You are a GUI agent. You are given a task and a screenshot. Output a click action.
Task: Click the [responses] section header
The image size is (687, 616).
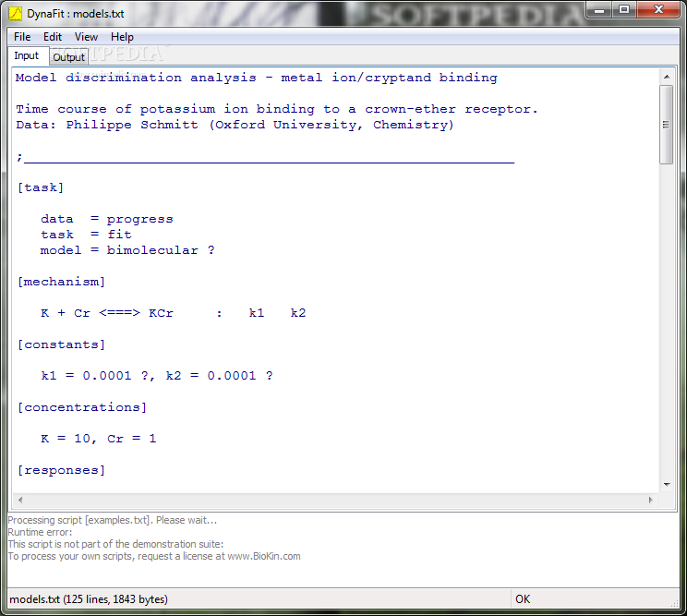click(61, 470)
